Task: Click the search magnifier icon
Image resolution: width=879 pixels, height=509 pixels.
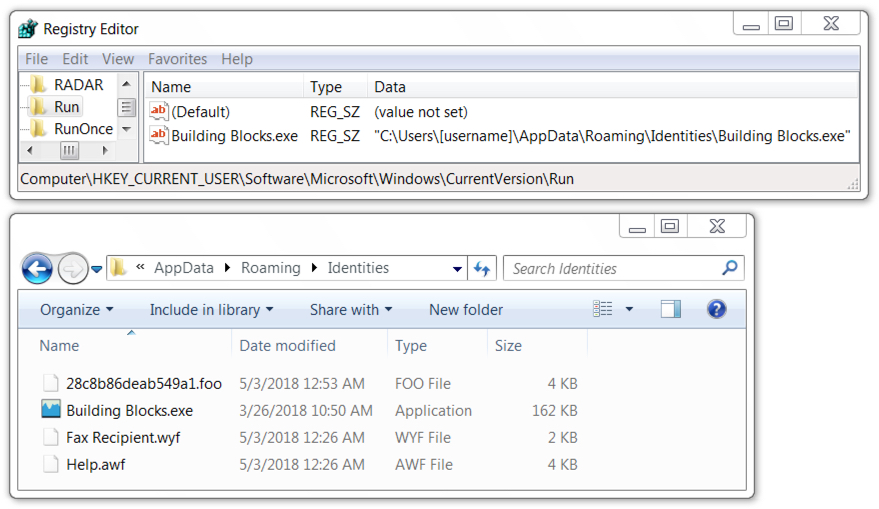Action: [x=729, y=268]
